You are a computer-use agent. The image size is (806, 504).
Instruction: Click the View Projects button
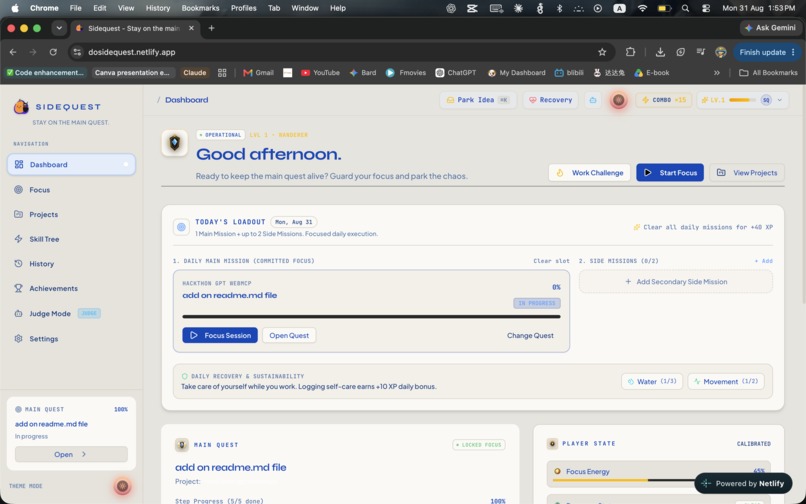[x=747, y=173]
